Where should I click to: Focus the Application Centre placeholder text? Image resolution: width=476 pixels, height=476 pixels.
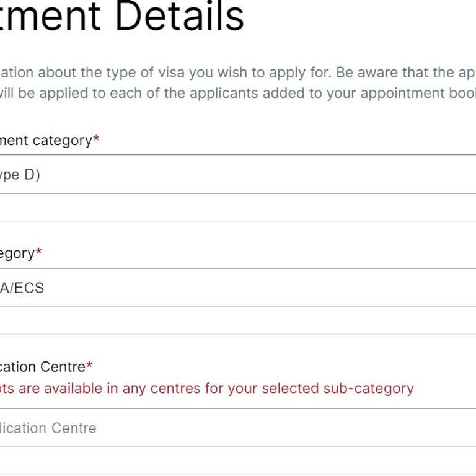pyautogui.click(x=48, y=428)
